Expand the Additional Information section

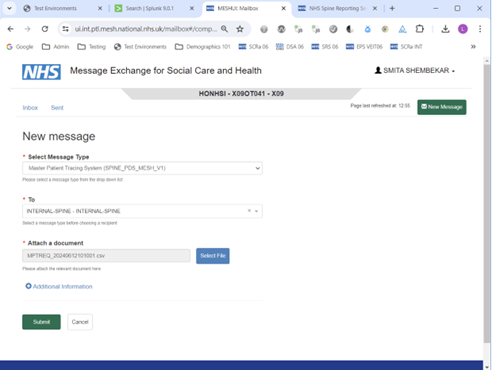(x=59, y=286)
